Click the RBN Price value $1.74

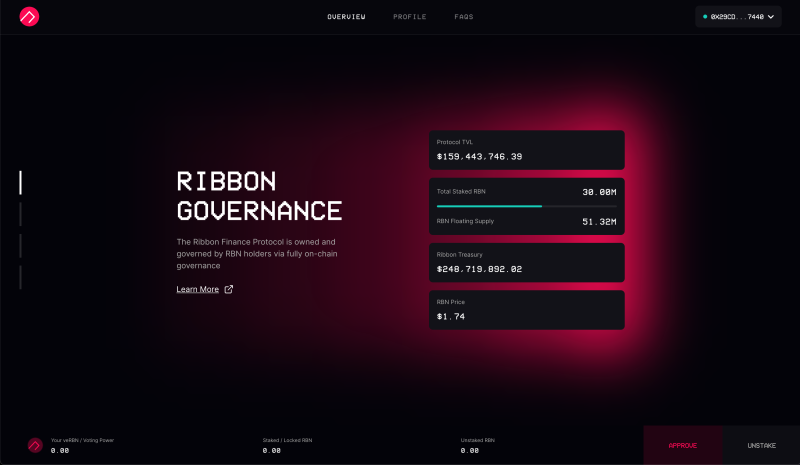point(451,316)
